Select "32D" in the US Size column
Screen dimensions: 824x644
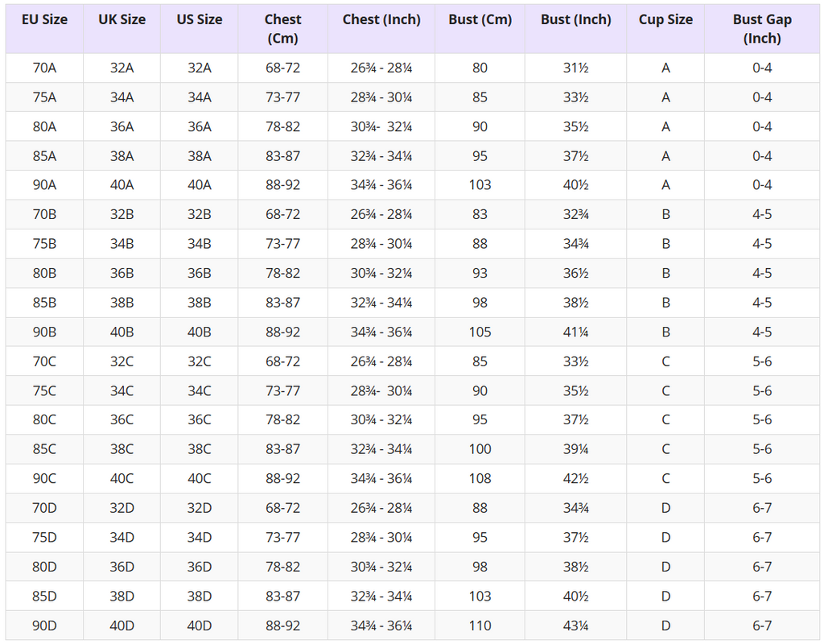coord(200,509)
